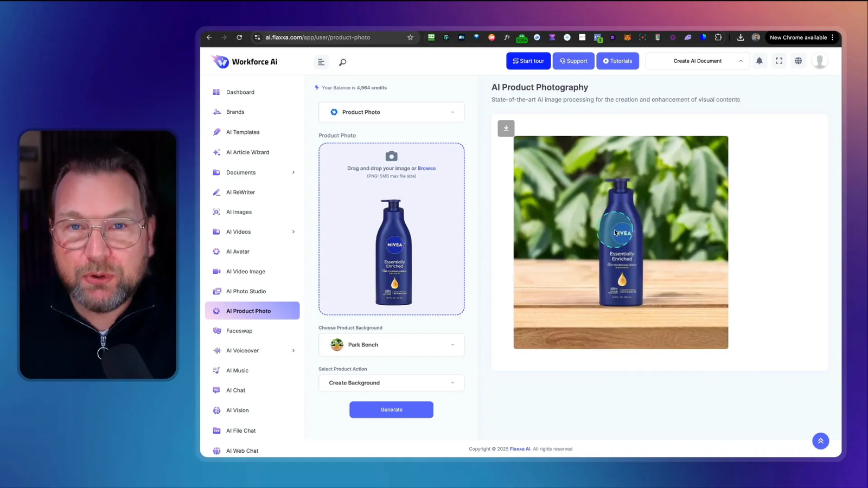Viewport: 868px width, 488px height.
Task: Open the Product Photo type dropdown
Action: click(x=391, y=112)
